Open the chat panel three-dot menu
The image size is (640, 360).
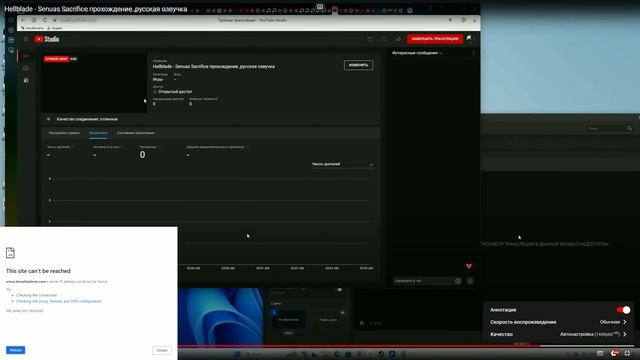point(473,53)
